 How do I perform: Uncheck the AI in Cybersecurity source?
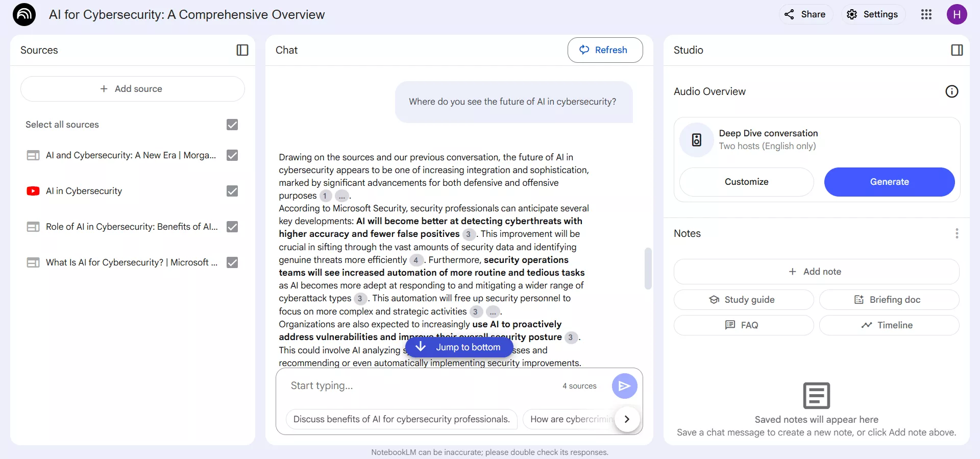pos(232,191)
